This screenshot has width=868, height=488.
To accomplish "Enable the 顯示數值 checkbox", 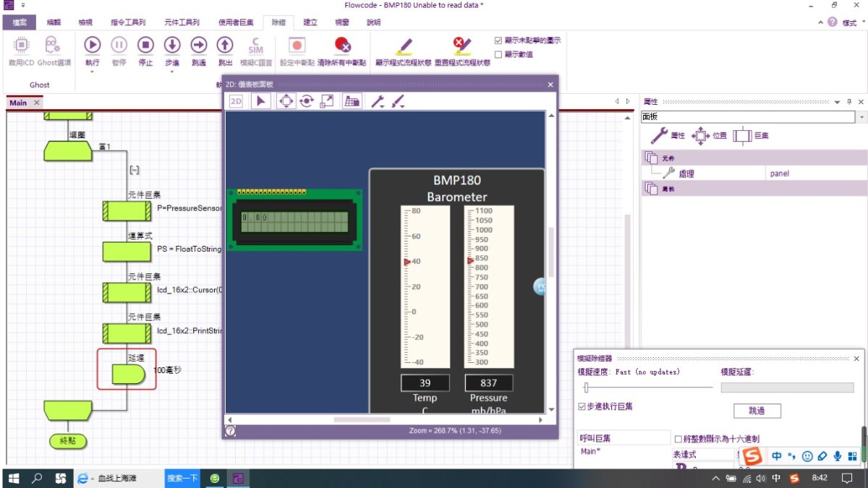I will (x=498, y=53).
